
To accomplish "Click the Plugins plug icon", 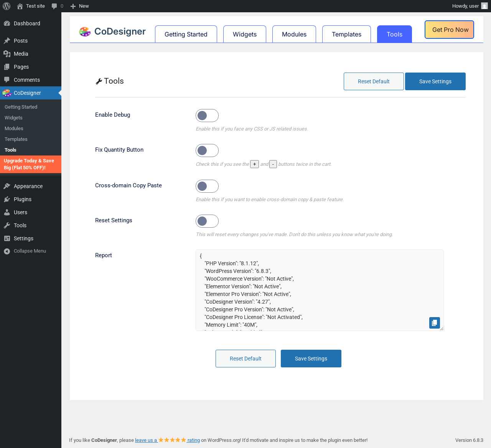I will [7, 199].
